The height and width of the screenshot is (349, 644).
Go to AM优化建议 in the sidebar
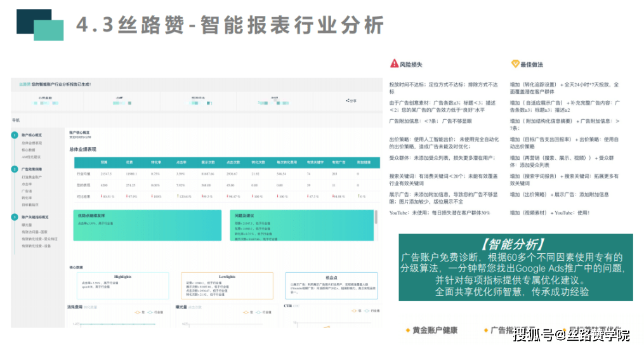pos(30,157)
